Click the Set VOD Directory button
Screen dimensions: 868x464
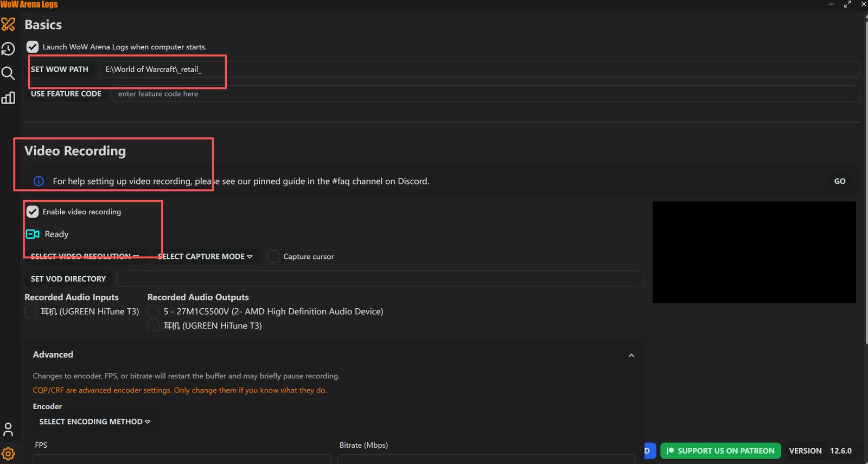pyautogui.click(x=68, y=279)
